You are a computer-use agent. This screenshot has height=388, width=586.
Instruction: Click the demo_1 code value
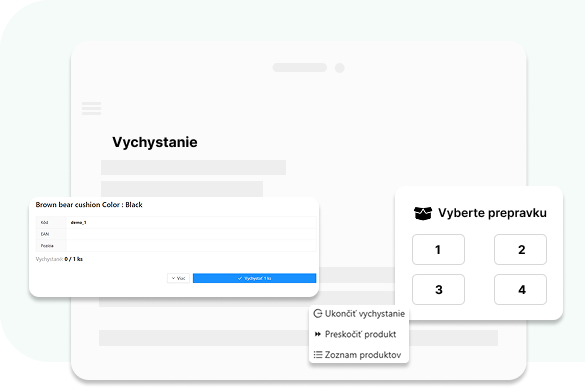click(x=78, y=222)
